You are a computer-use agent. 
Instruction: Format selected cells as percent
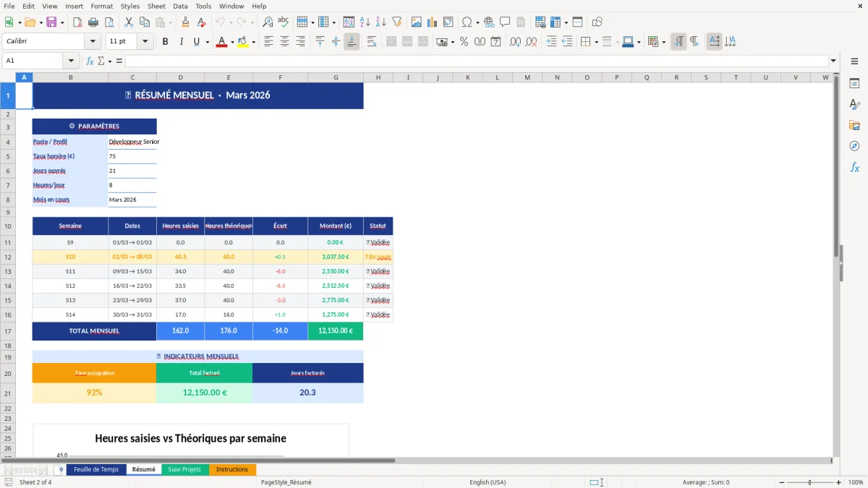(464, 41)
